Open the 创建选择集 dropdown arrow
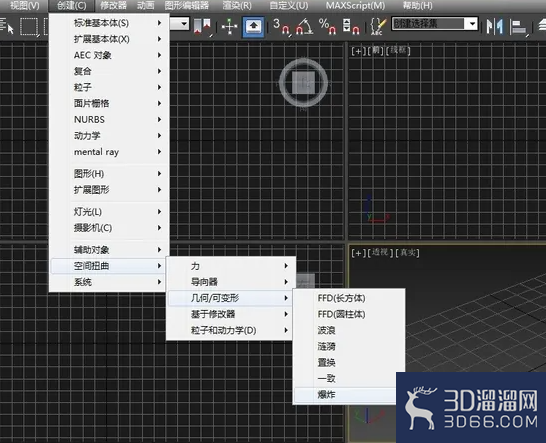 [472, 24]
